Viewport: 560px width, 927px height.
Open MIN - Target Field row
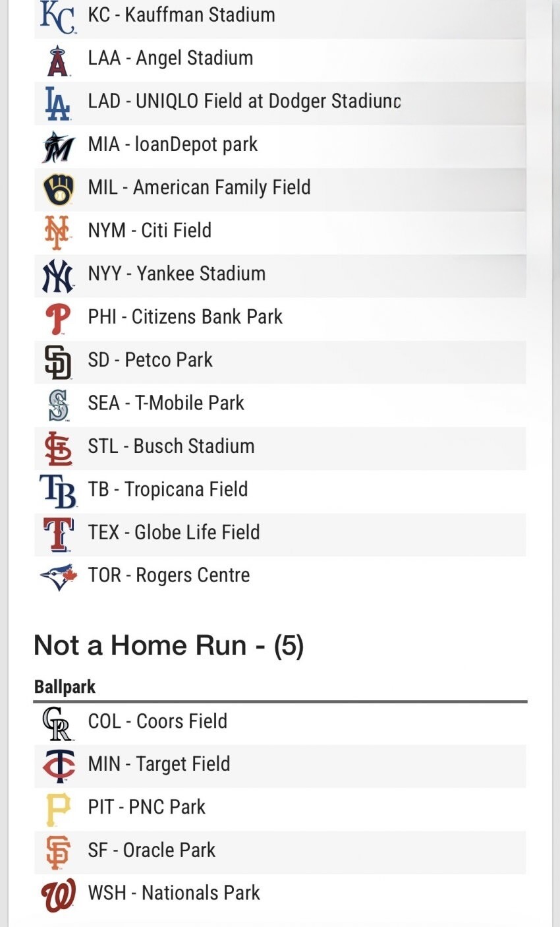(x=280, y=765)
